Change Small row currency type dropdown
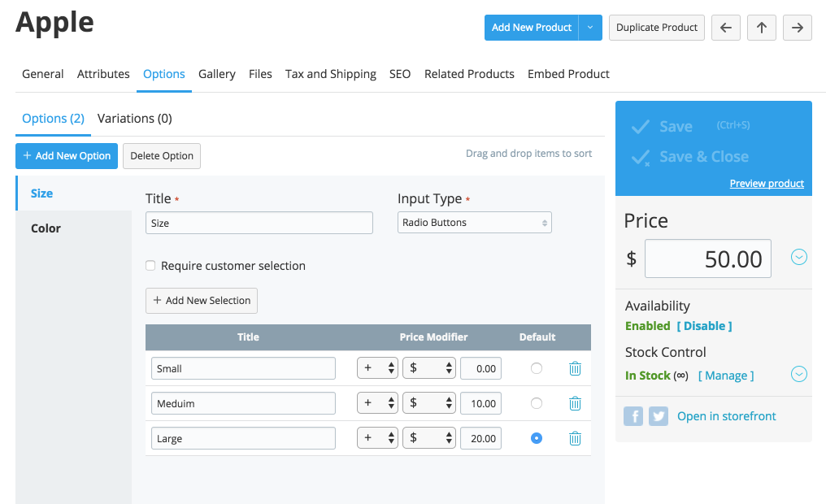 pos(429,368)
